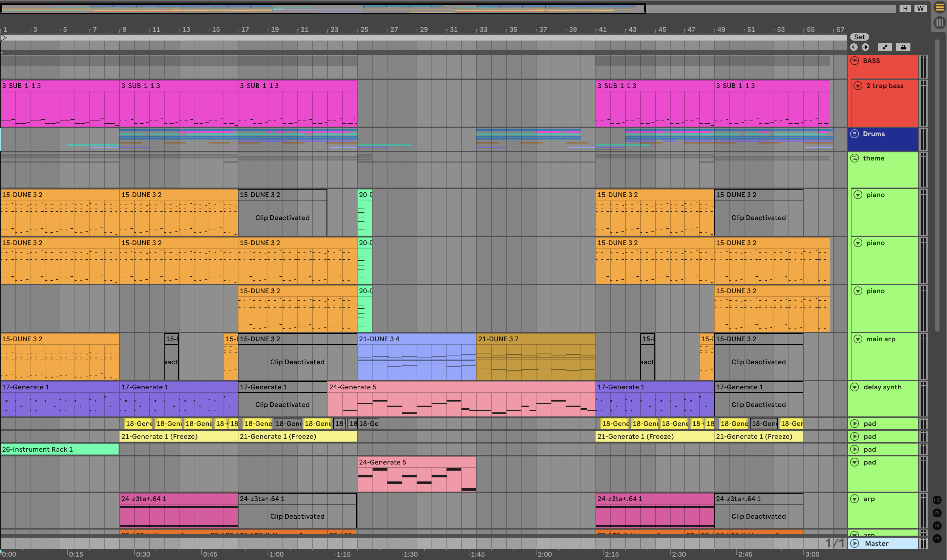Click the Lock Envelopes padlock icon
The height and width of the screenshot is (560, 947).
903,47
